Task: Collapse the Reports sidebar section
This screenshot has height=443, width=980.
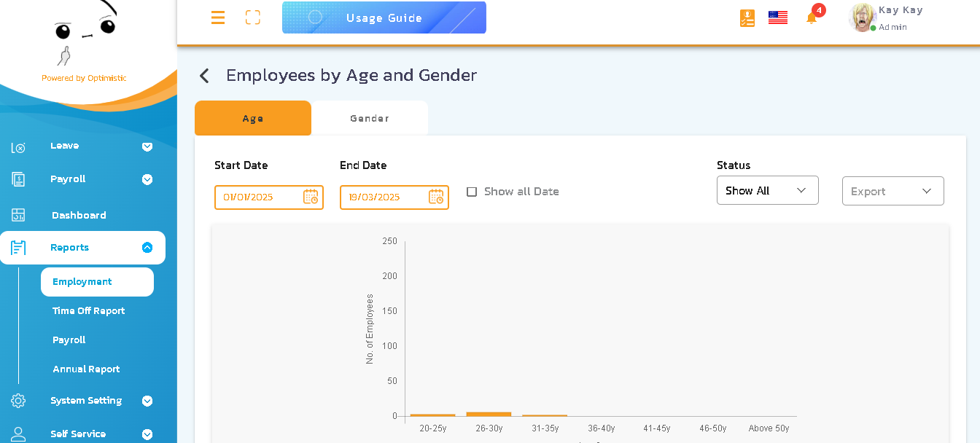Action: point(147,248)
